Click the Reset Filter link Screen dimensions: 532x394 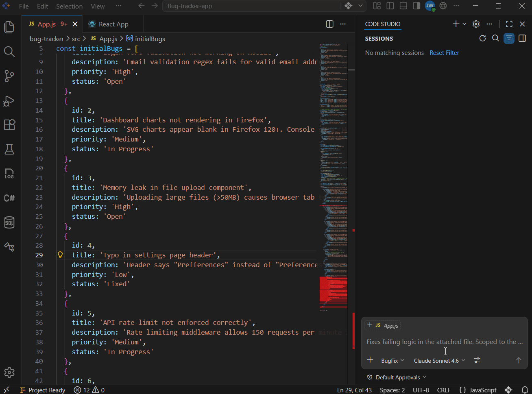[444, 53]
